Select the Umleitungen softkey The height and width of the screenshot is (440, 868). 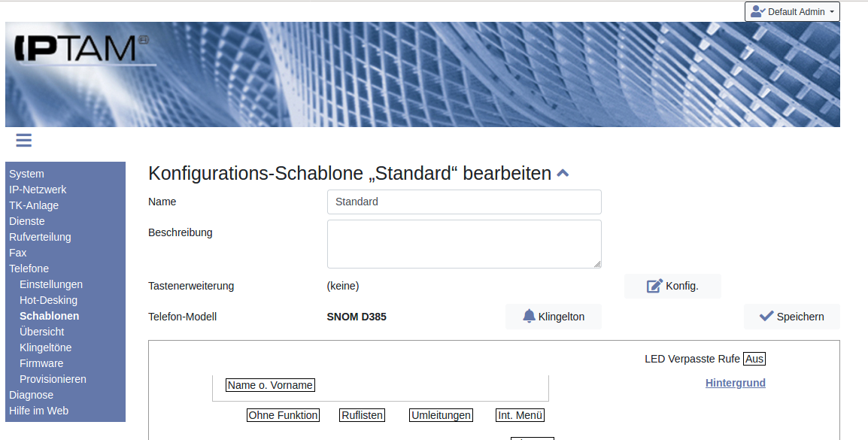coord(441,415)
